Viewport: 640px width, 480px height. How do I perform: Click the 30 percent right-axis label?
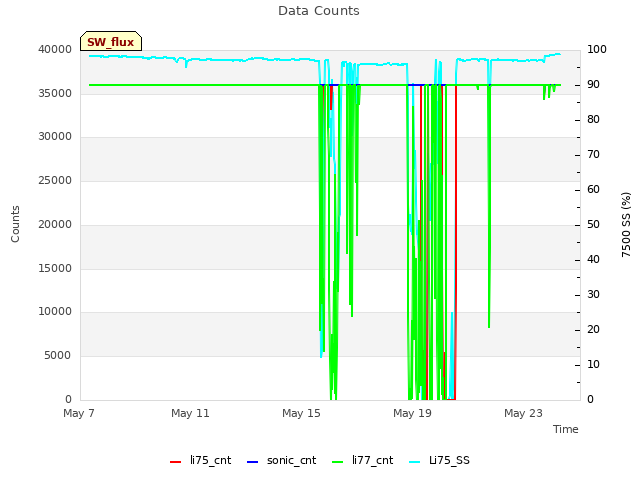coord(593,295)
